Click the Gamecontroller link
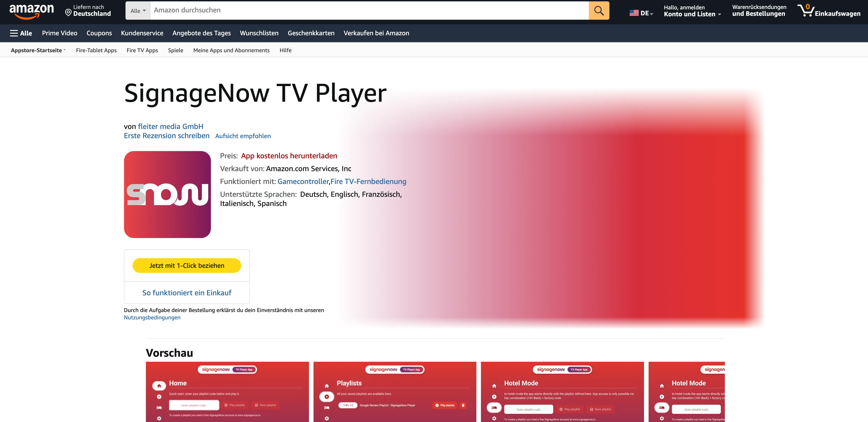This screenshot has height=422, width=868. pyautogui.click(x=303, y=181)
